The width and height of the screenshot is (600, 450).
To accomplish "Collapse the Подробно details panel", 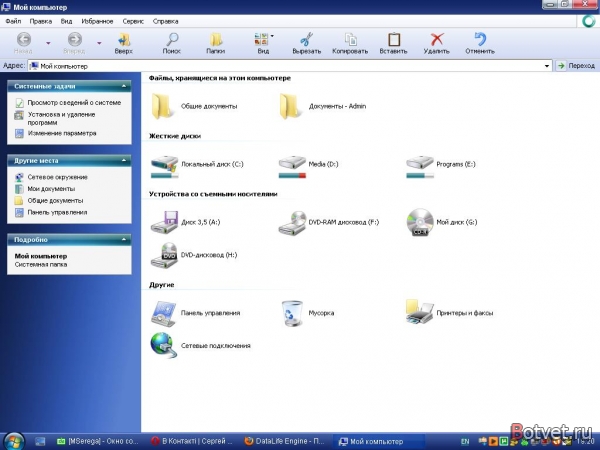I will tap(124, 239).
